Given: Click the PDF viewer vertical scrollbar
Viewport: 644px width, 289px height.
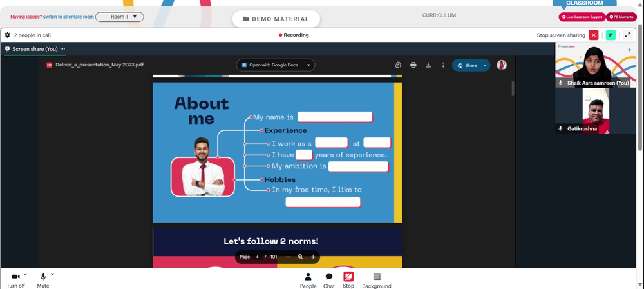Looking at the screenshot, I should pyautogui.click(x=513, y=88).
